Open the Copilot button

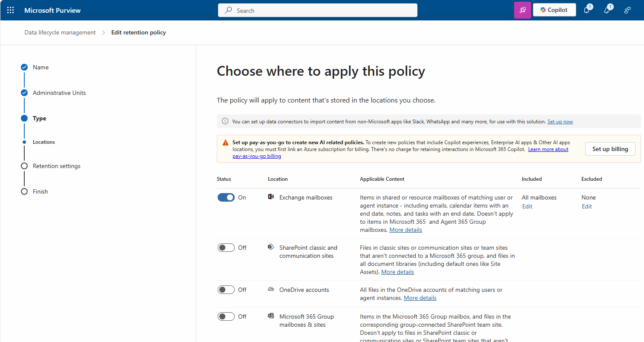tap(554, 10)
